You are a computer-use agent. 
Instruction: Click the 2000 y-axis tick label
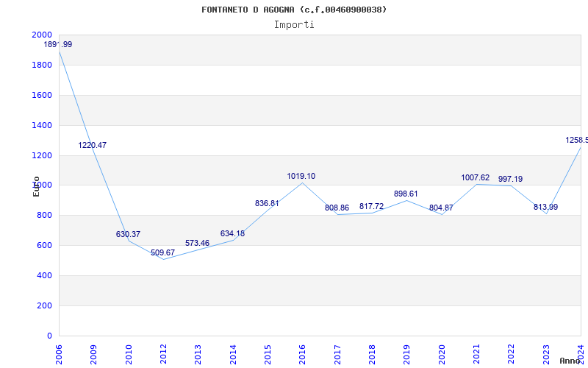click(x=42, y=35)
